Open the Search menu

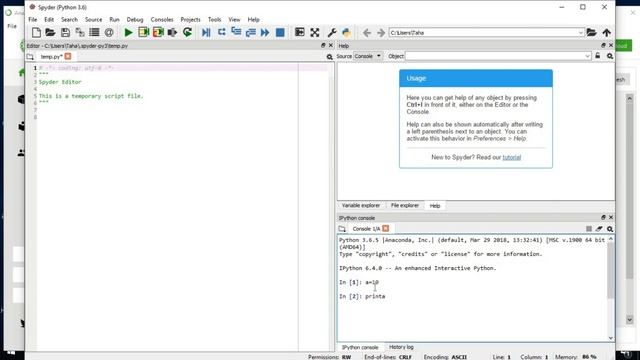pos(69,20)
